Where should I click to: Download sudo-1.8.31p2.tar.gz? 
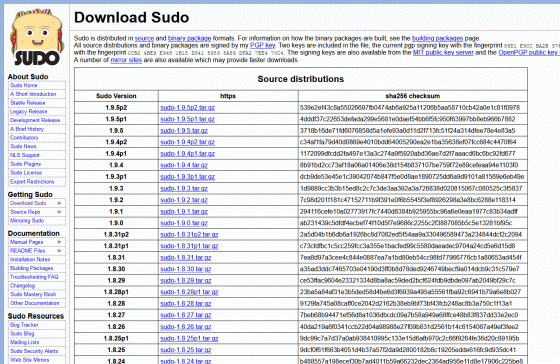click(189, 235)
